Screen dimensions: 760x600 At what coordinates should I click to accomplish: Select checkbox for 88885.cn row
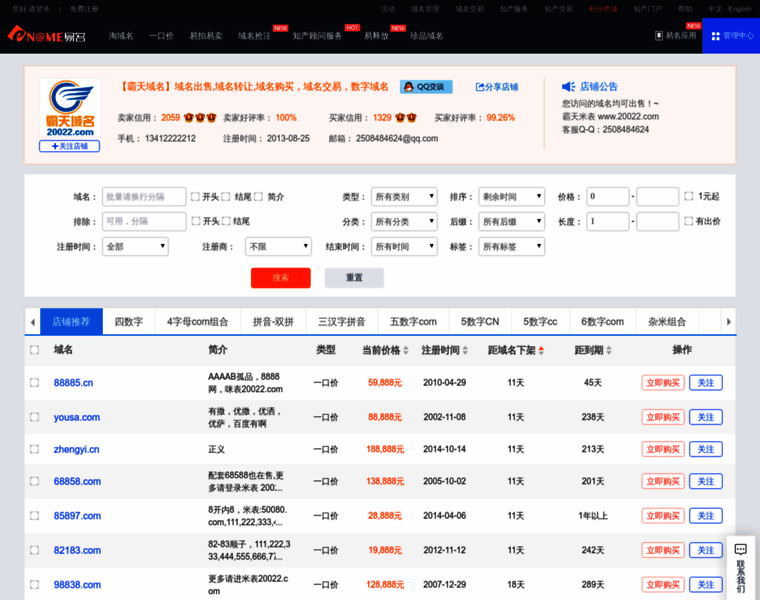(35, 383)
